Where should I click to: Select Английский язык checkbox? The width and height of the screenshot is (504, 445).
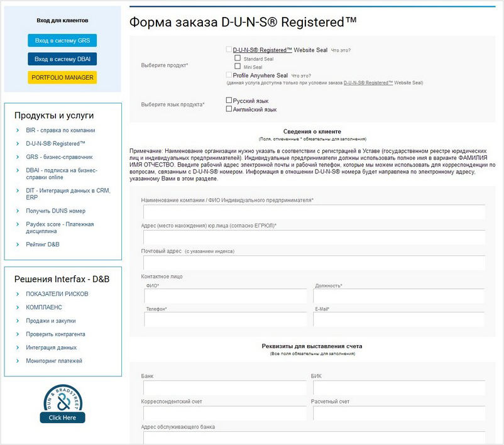click(x=229, y=109)
